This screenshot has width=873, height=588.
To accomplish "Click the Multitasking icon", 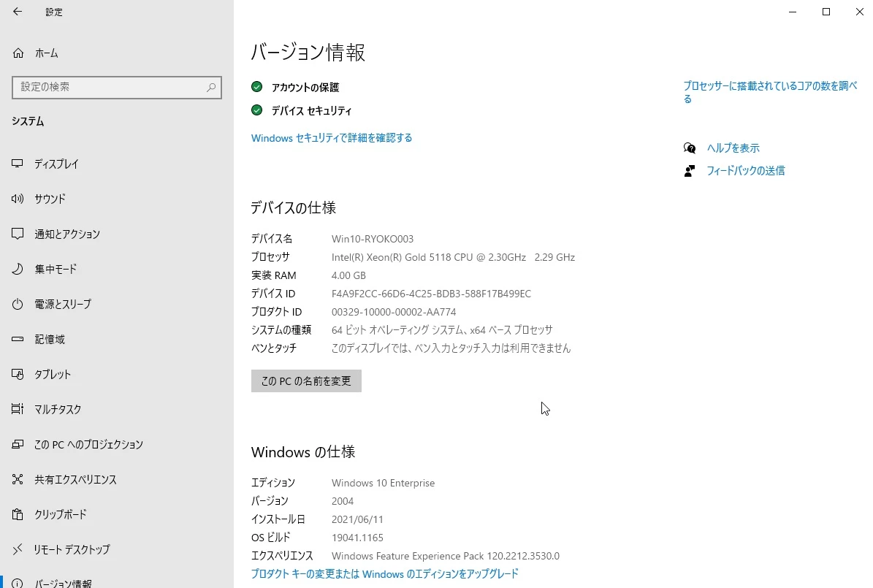I will coord(18,409).
